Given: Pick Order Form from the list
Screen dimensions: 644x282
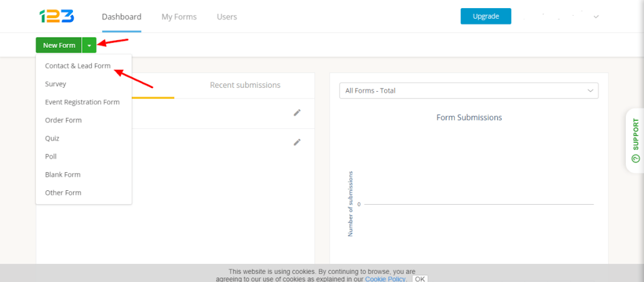Looking at the screenshot, I should click(64, 120).
